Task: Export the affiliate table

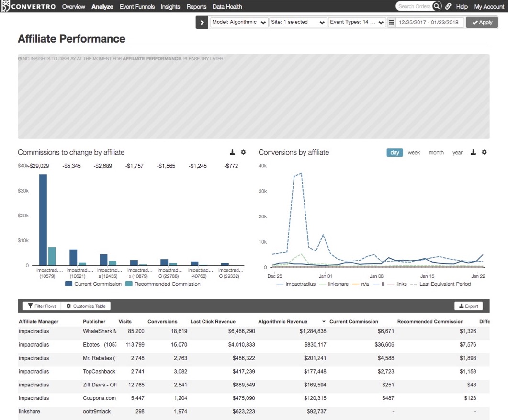Action: (x=468, y=306)
